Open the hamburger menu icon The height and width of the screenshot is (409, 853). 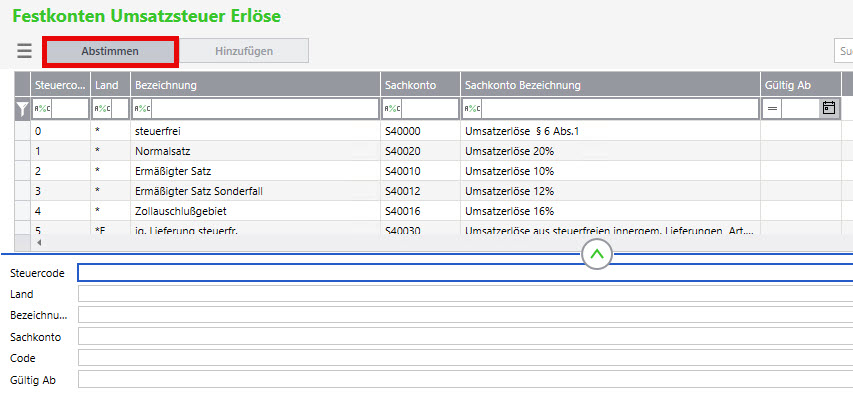24,51
